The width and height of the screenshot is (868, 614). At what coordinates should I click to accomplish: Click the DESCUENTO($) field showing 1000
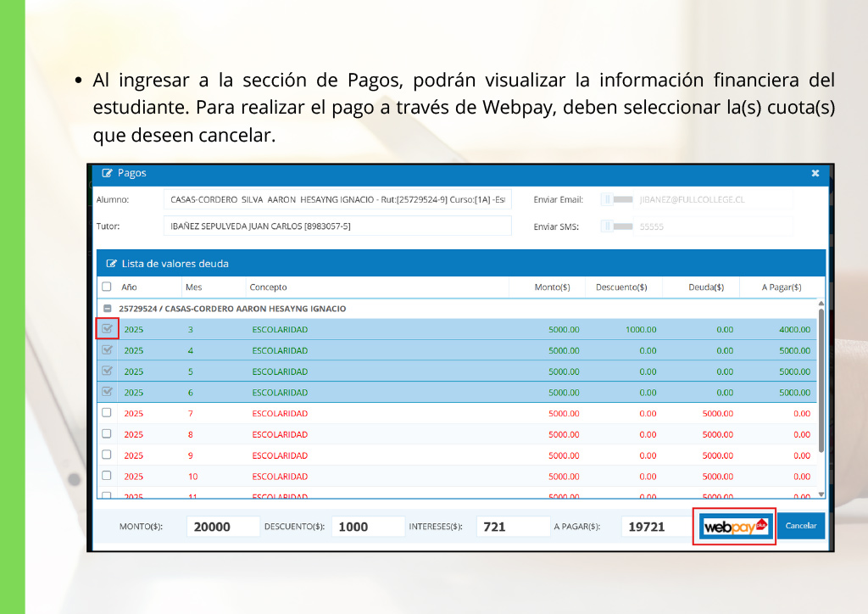click(368, 527)
